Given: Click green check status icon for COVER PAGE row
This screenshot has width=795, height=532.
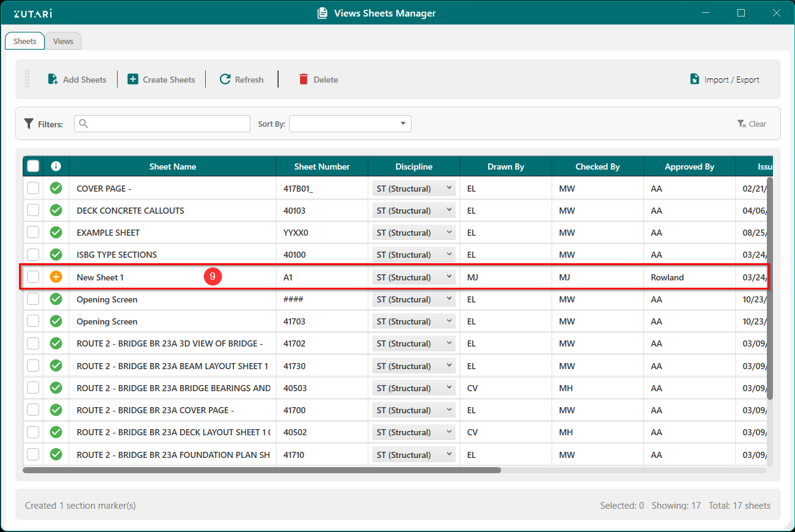Looking at the screenshot, I should (x=56, y=188).
